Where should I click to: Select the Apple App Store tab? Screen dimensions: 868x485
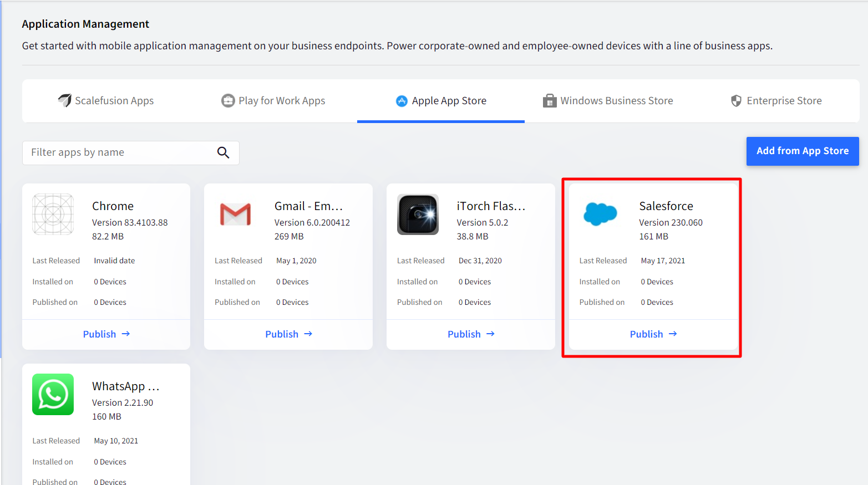click(441, 101)
